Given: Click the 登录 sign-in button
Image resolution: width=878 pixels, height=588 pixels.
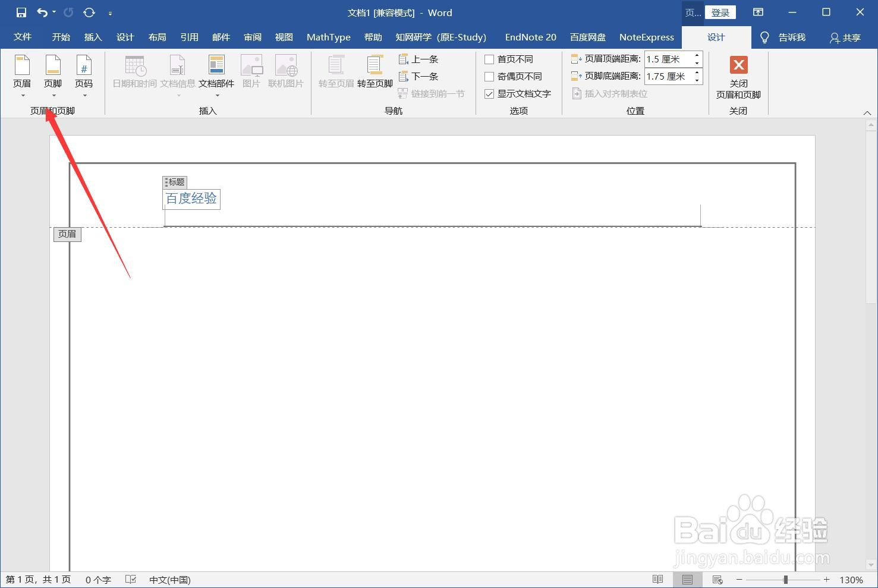Looking at the screenshot, I should click(720, 12).
